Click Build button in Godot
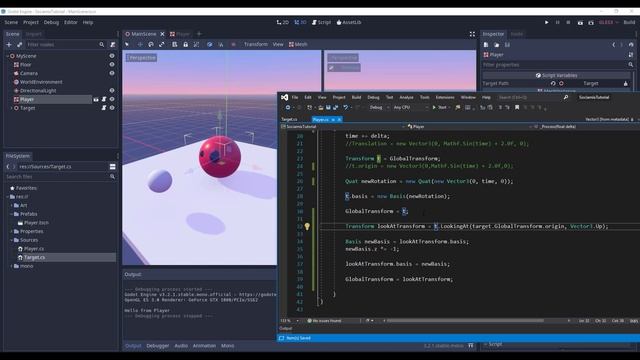The height and width of the screenshot is (360, 640). (x=629, y=22)
